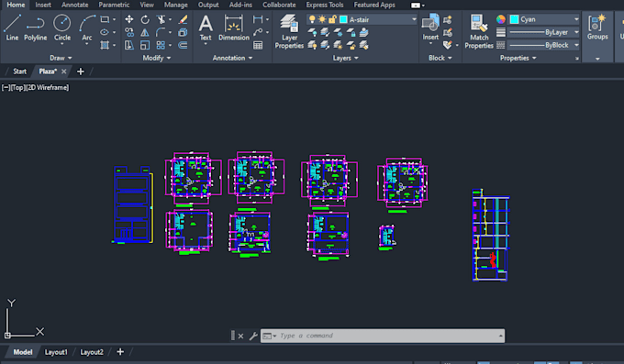Select the Erase tool
Image resolution: width=624 pixels, height=364 pixels.
183,19
